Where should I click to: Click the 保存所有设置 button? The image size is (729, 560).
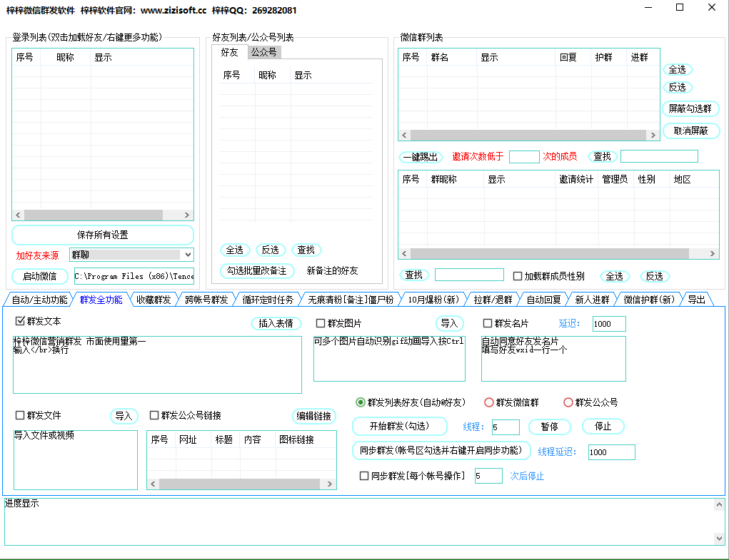pyautogui.click(x=102, y=235)
